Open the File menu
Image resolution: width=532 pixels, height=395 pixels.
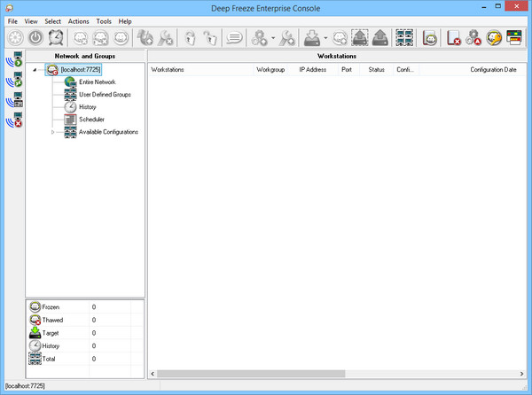pos(12,20)
